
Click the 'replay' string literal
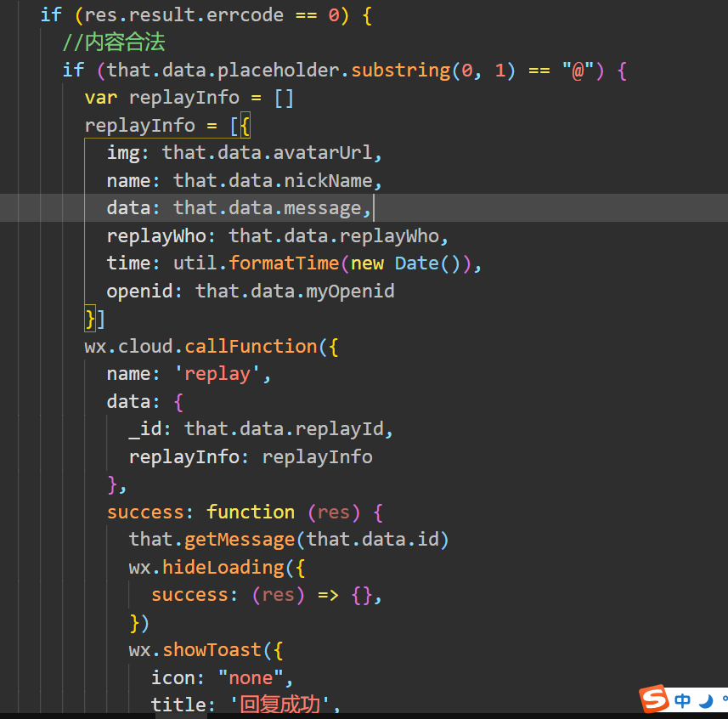tap(217, 374)
